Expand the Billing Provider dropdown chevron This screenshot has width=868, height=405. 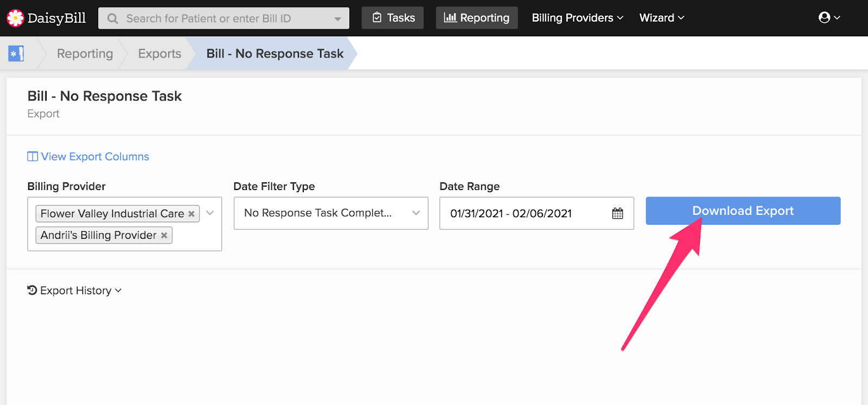pos(210,213)
